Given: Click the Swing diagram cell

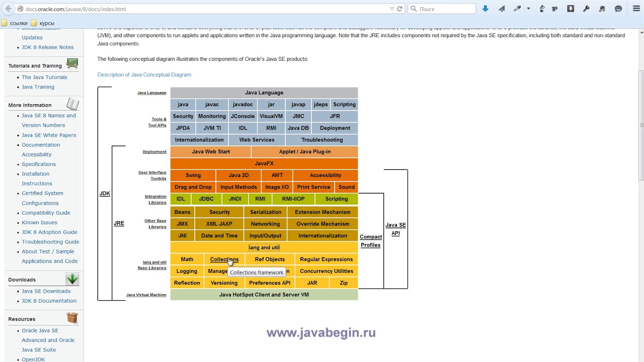Looking at the screenshot, I should click(x=193, y=175).
